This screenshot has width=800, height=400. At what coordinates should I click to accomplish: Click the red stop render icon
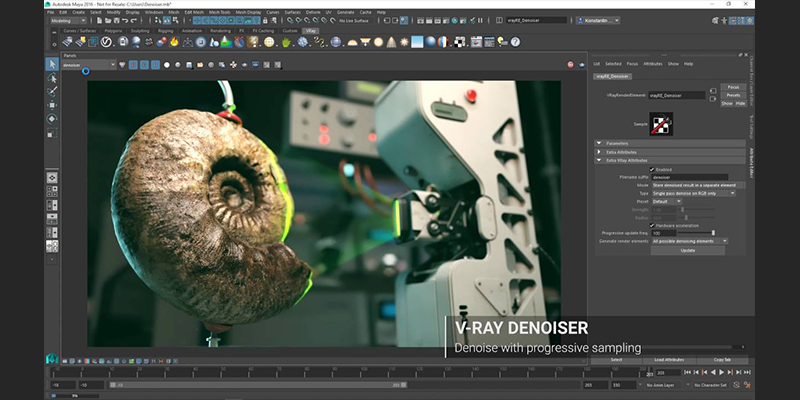(570, 65)
